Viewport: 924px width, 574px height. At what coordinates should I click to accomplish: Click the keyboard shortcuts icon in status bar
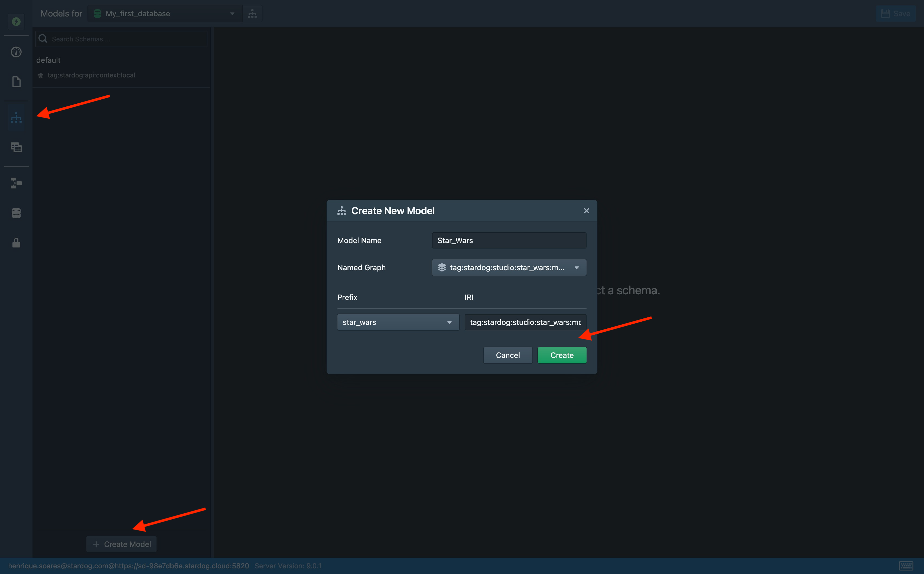906,566
